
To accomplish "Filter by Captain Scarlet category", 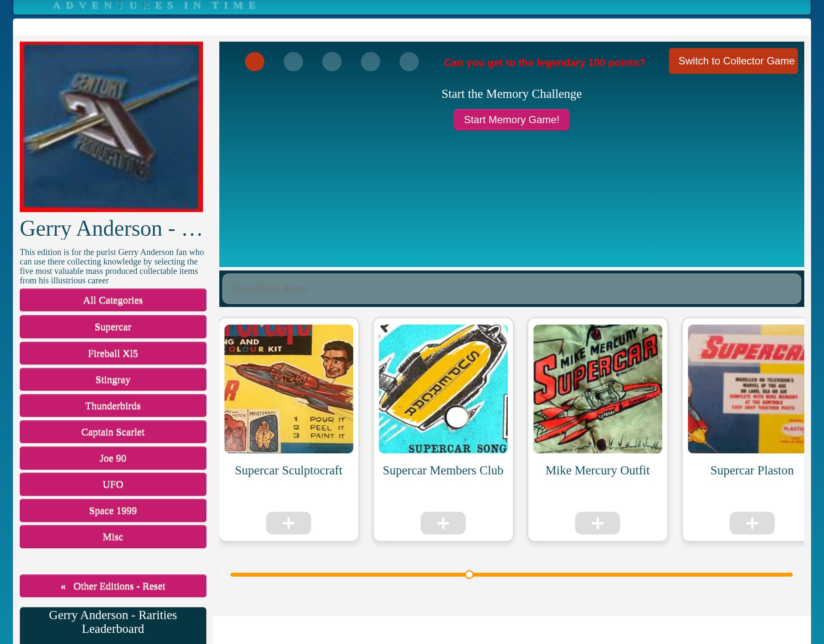I will click(113, 432).
